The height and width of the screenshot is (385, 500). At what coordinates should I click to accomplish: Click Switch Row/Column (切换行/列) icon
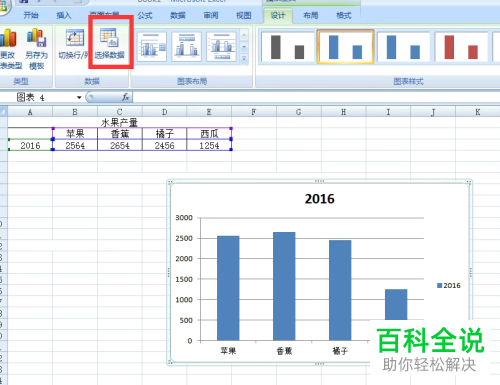[x=75, y=38]
